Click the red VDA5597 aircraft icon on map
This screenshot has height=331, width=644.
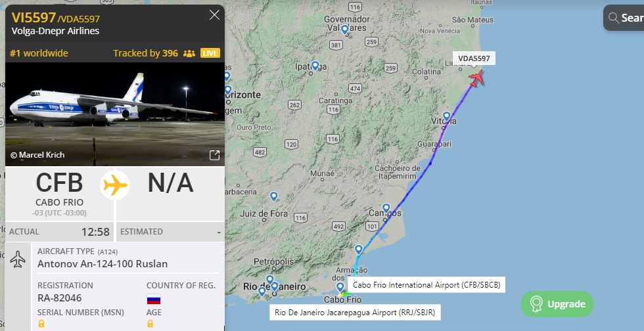pyautogui.click(x=476, y=78)
